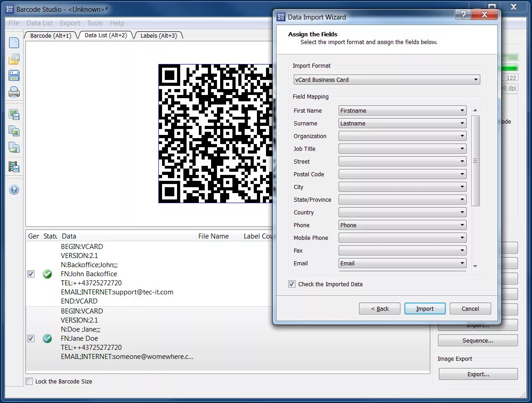Toggle the checkbox for Jane Doe row

pyautogui.click(x=31, y=338)
